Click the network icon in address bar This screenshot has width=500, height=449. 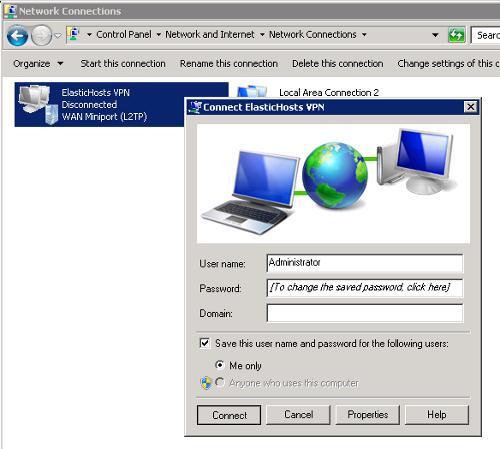[74, 35]
